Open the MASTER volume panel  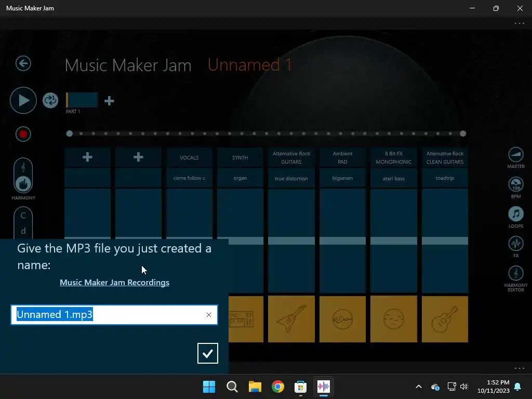(516, 158)
